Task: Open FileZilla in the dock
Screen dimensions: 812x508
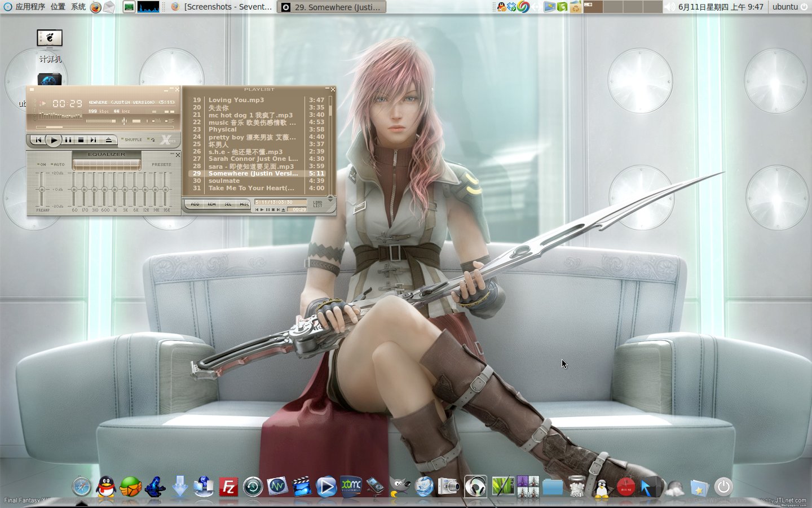Action: pos(228,487)
